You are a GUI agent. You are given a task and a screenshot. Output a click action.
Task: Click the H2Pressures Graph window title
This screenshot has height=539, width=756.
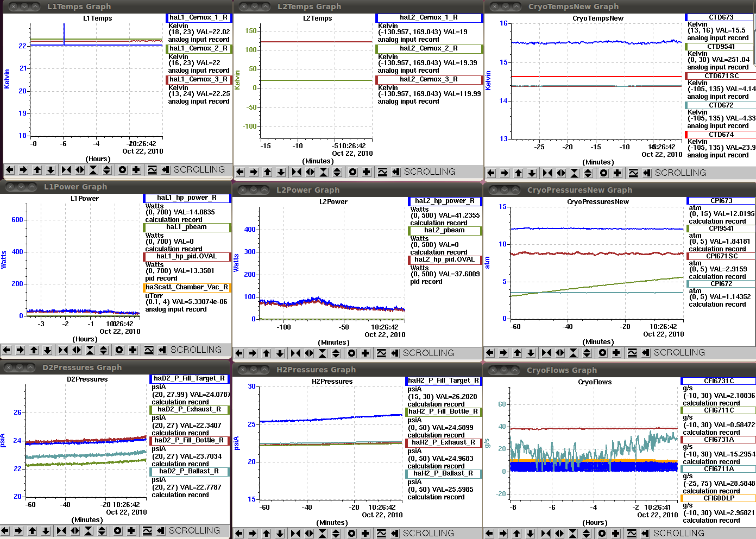(316, 370)
